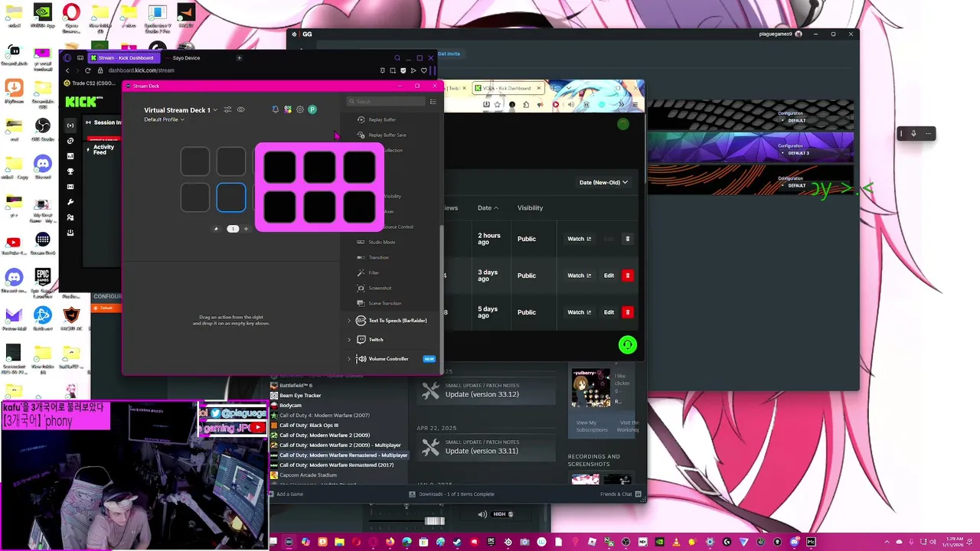Screen dimensions: 980x551
Task: Open the Discord desktop shortcut
Action: pyautogui.click(x=43, y=166)
